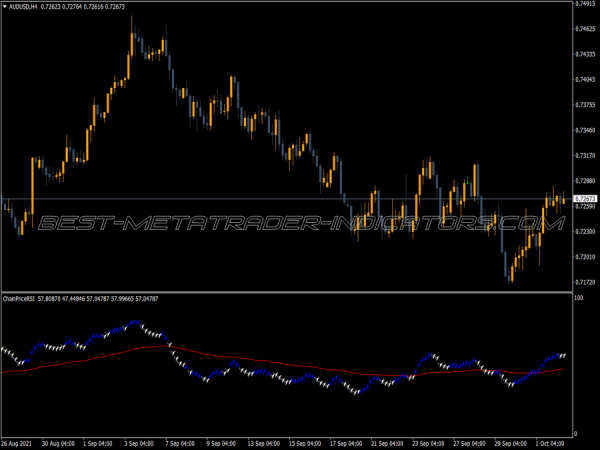The image size is (600, 450).
Task: Click the 1 Oct 04:00 time label
Action: click(x=550, y=444)
